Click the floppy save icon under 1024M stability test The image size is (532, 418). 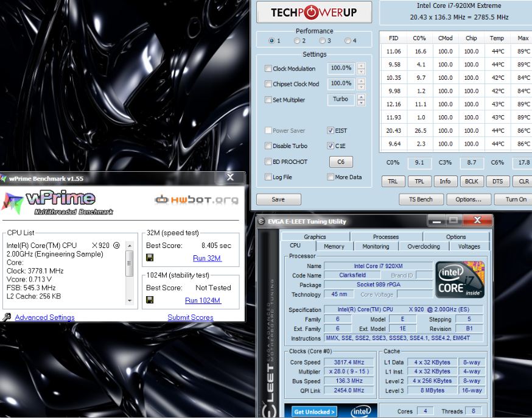coord(150,300)
